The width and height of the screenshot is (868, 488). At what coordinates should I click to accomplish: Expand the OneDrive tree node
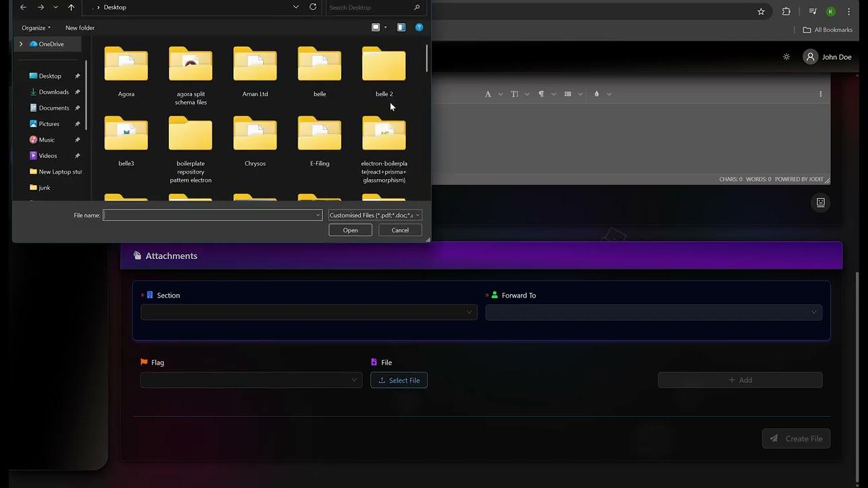tap(21, 44)
